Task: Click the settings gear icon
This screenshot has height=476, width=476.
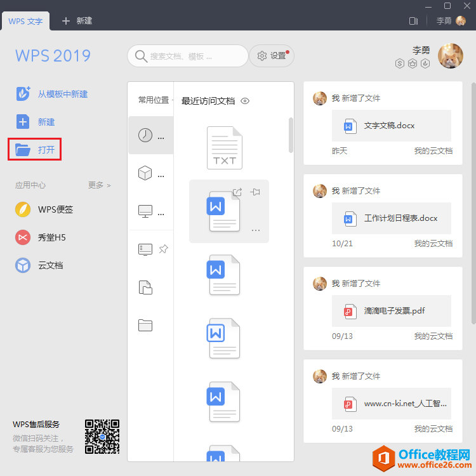Action: [x=262, y=56]
